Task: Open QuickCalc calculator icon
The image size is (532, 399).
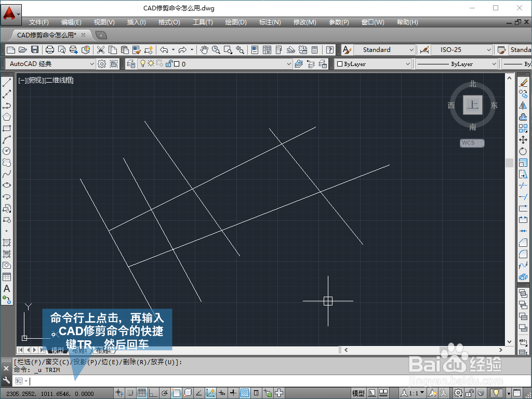Action: (x=315, y=50)
